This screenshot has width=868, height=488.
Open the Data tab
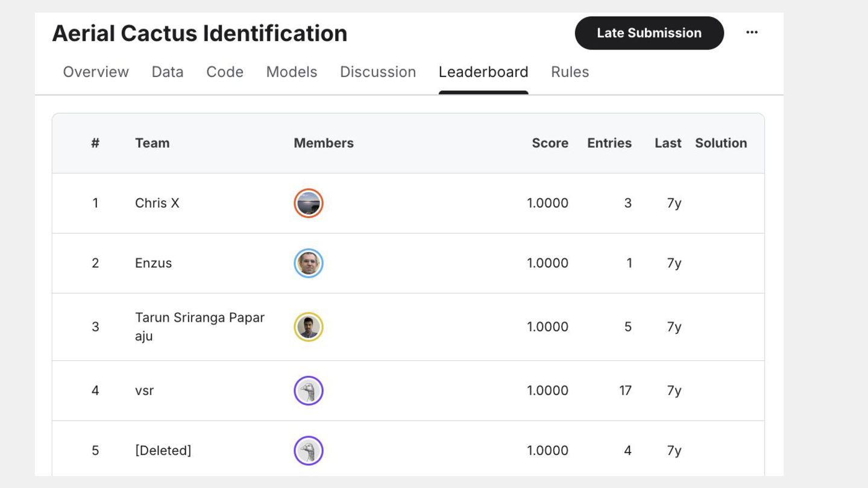click(168, 72)
